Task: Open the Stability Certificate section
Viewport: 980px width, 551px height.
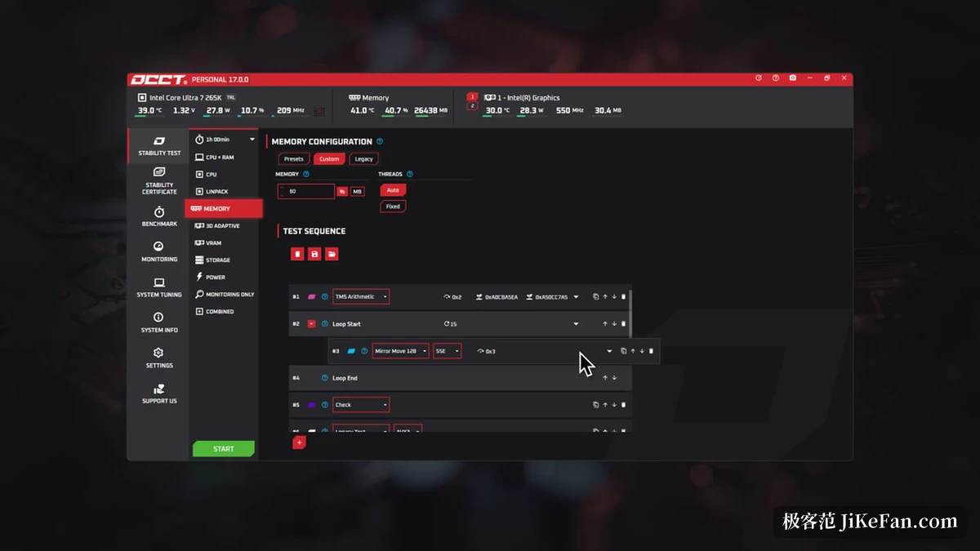Action: tap(159, 180)
